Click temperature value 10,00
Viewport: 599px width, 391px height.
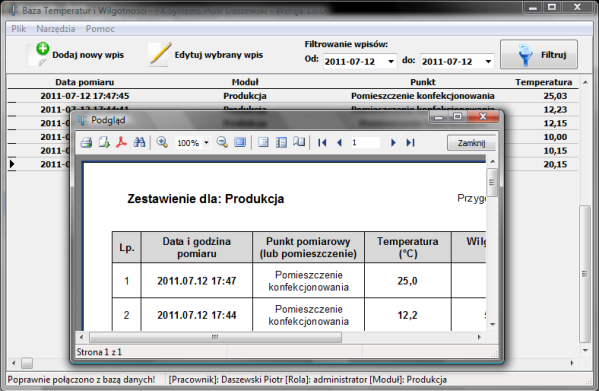tap(555, 137)
